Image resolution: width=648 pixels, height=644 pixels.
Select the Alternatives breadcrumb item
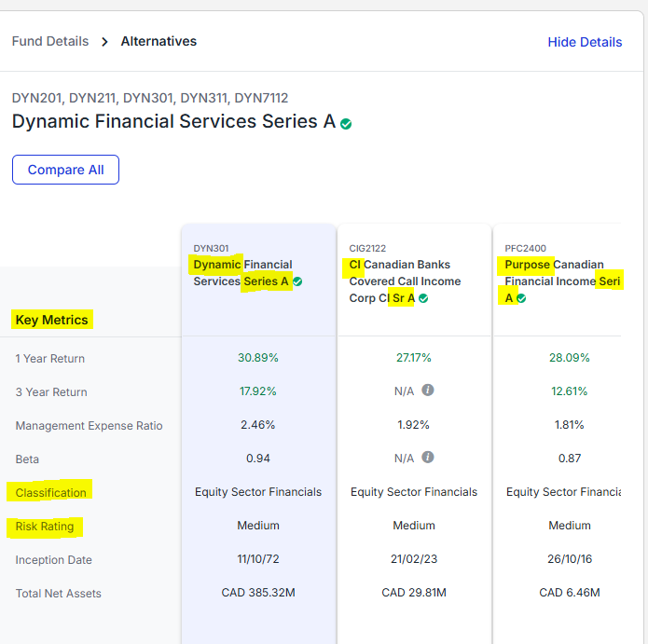point(159,41)
